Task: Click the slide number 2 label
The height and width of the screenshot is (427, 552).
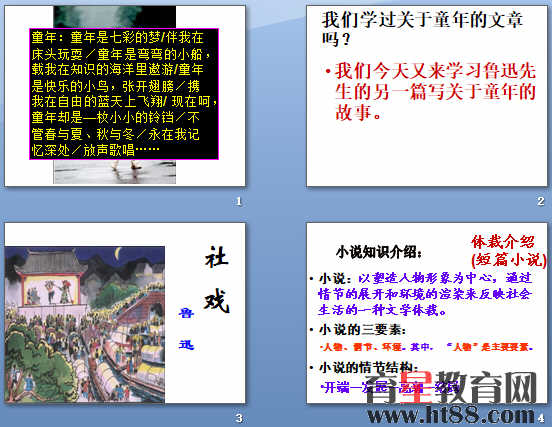Action: [541, 201]
